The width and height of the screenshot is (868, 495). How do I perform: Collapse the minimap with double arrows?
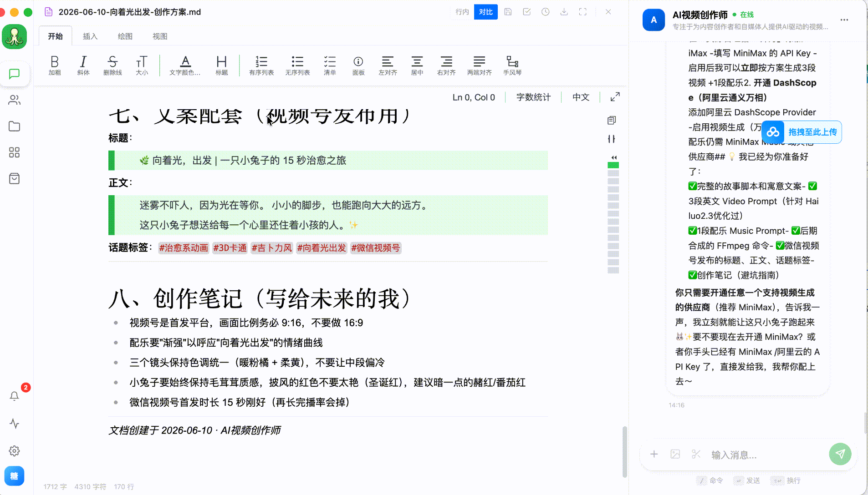pyautogui.click(x=614, y=157)
